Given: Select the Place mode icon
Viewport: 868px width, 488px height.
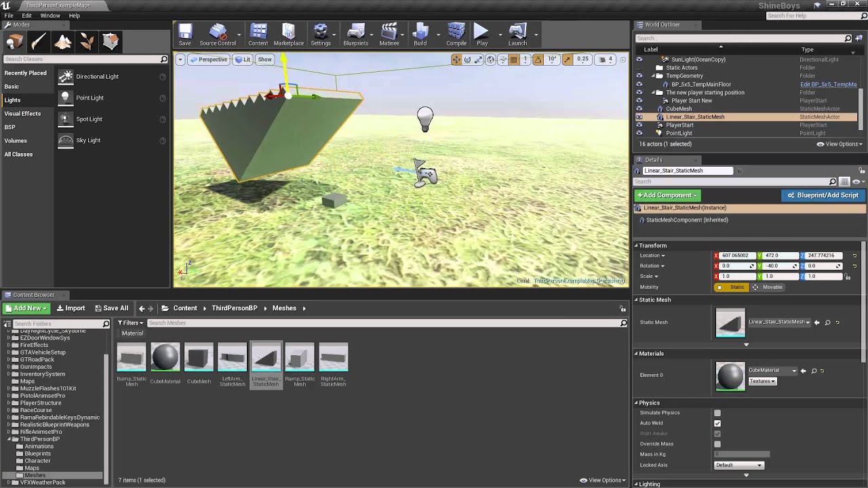Looking at the screenshot, I should 15,42.
